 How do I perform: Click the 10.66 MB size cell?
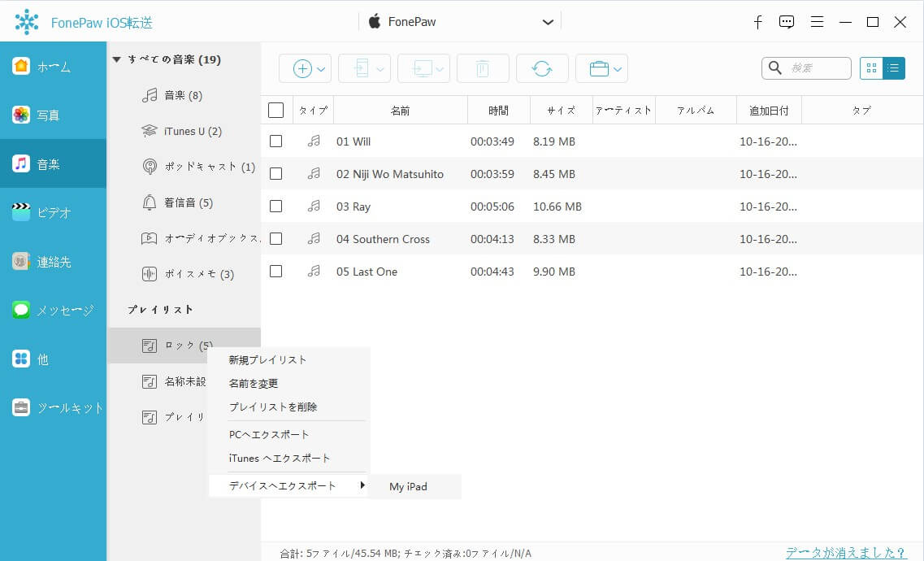557,207
